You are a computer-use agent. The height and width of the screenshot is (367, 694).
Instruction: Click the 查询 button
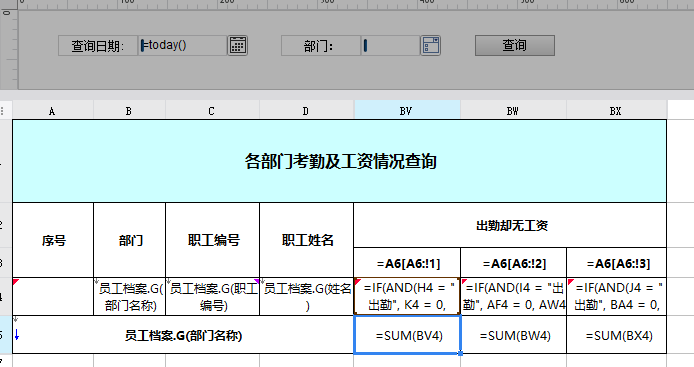click(x=515, y=46)
